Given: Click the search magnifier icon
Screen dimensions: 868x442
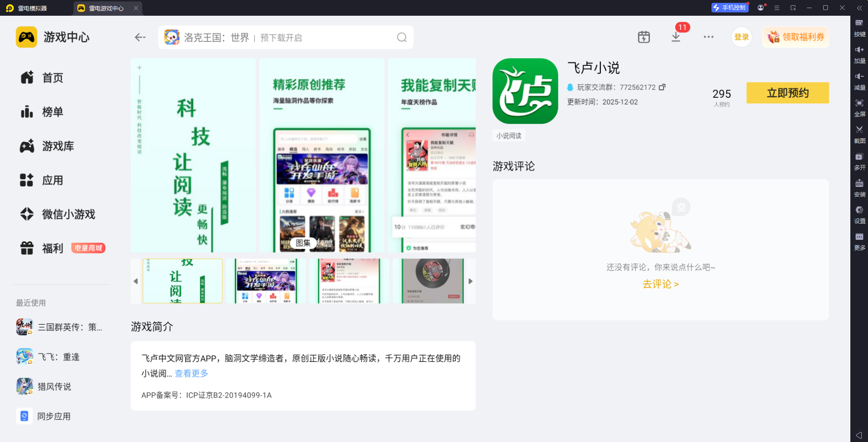Looking at the screenshot, I should tap(402, 37).
